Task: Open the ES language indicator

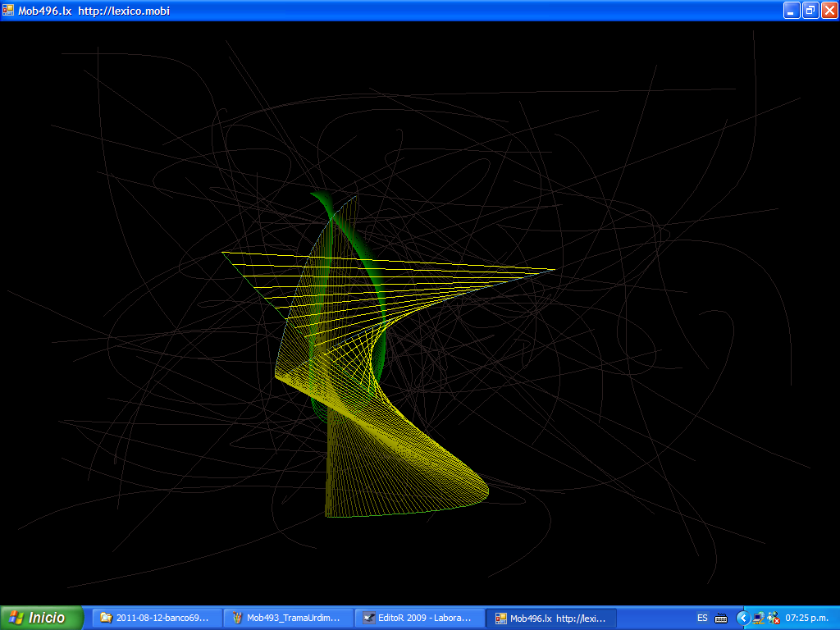Action: point(702,618)
